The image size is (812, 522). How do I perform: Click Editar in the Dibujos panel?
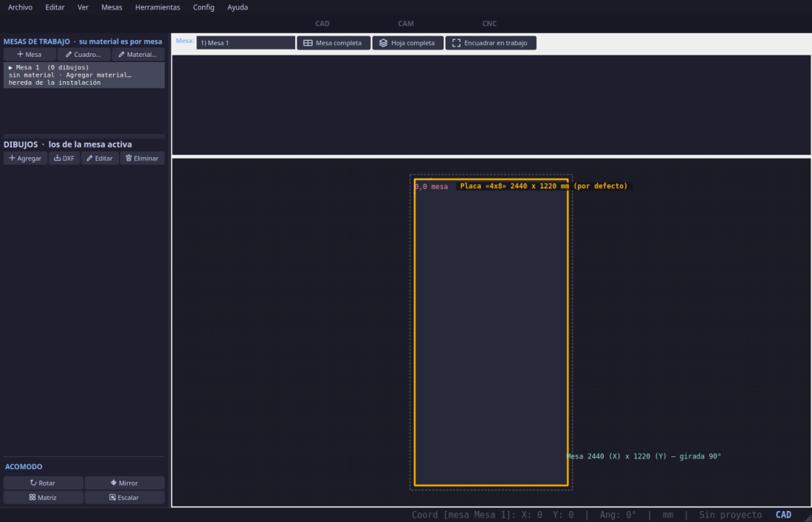100,159
